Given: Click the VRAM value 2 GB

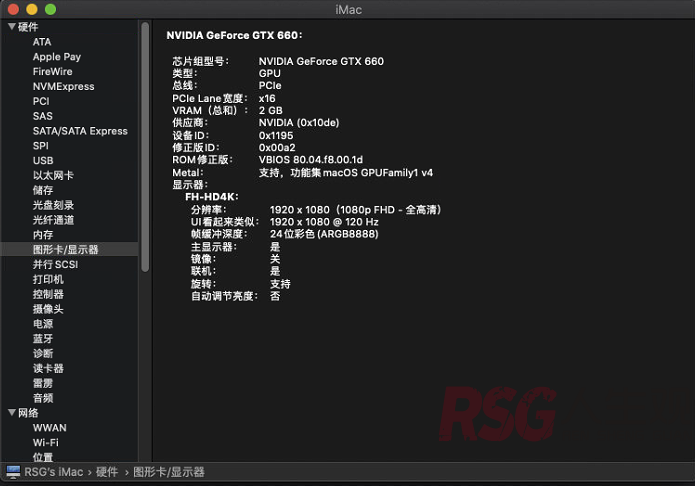Looking at the screenshot, I should [x=270, y=110].
